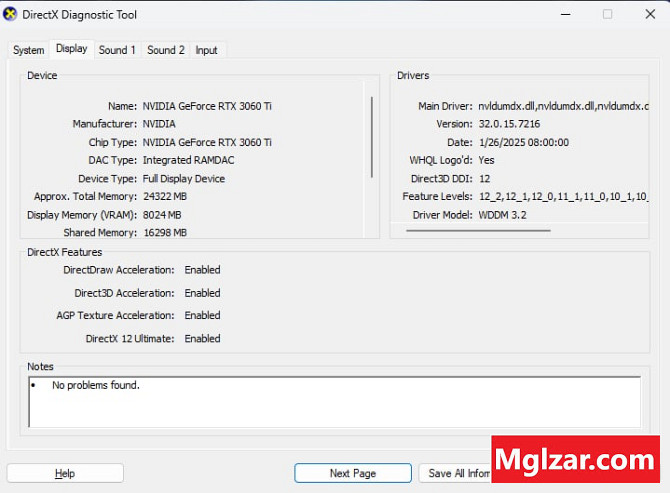Minimize the DirectX Diagnostic Tool window
The image size is (670, 493).
point(566,15)
